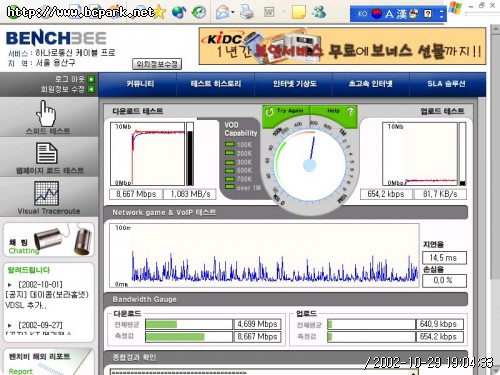Open the KIDC advertisement banner

[342, 46]
